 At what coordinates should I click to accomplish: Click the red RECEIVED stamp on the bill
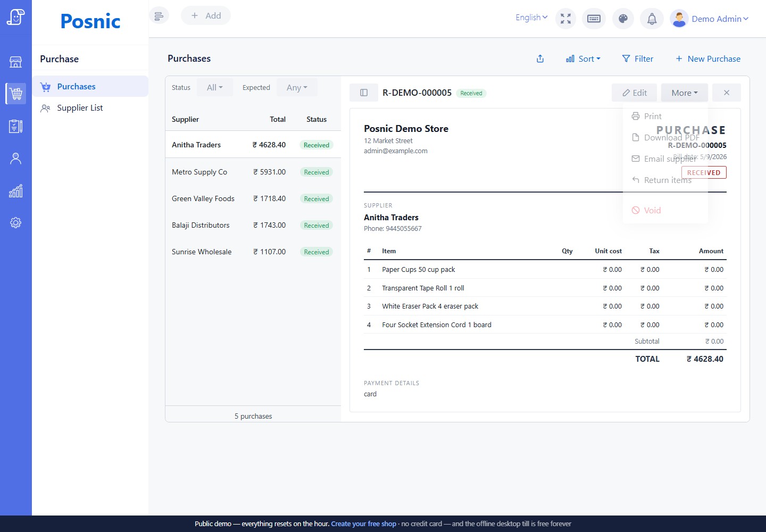point(704,172)
